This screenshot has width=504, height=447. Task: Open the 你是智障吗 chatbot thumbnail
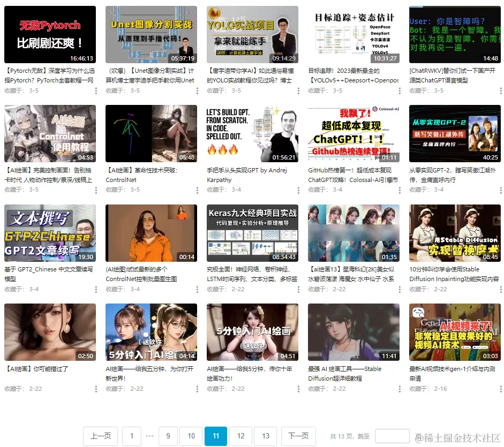(455, 34)
